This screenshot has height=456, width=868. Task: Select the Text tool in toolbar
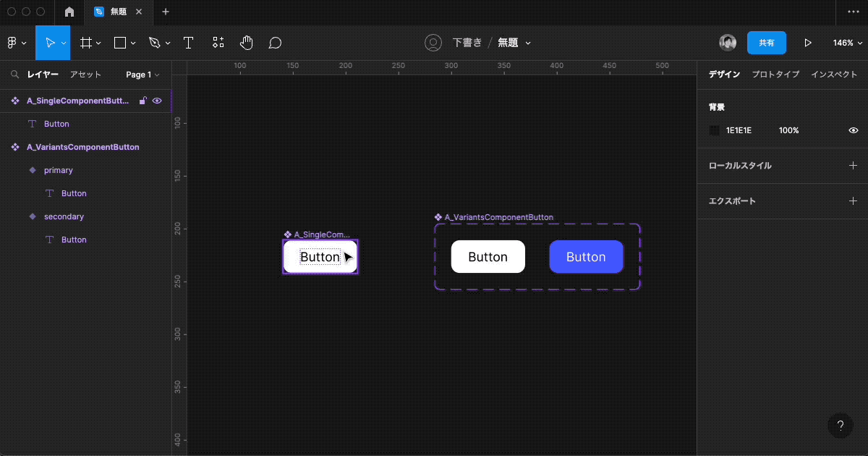click(x=188, y=43)
